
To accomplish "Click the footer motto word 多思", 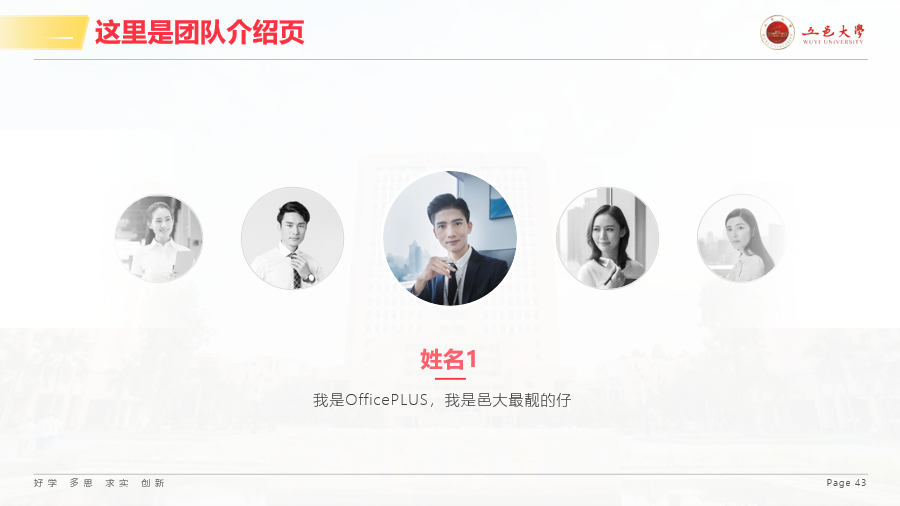I will (x=81, y=483).
